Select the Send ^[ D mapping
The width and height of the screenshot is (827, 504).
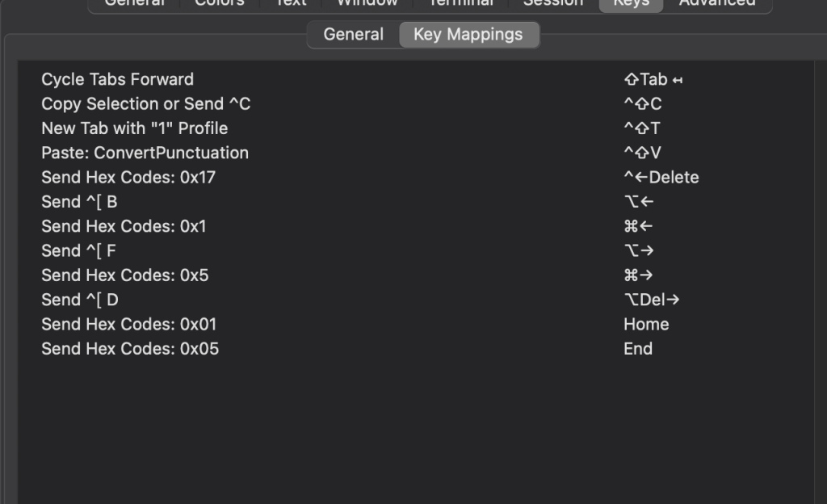click(x=416, y=300)
